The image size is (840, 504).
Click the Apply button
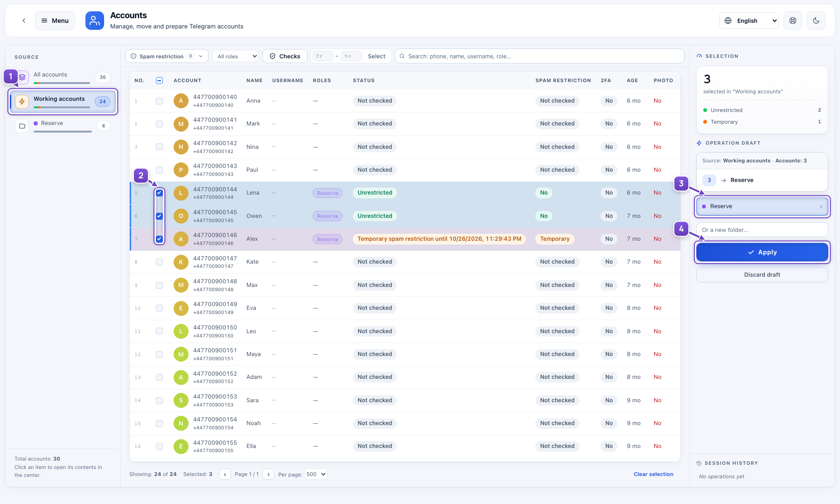pyautogui.click(x=762, y=252)
